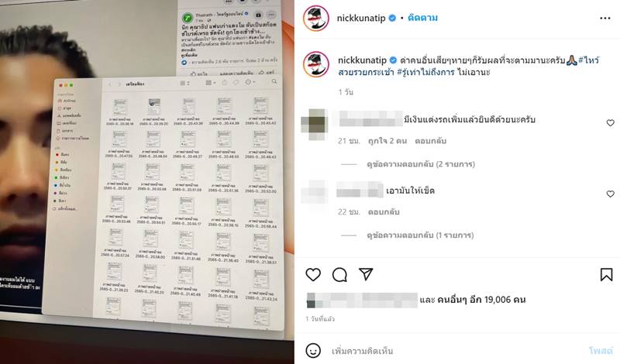Open nickkunatip profile picture in header

click(x=316, y=18)
